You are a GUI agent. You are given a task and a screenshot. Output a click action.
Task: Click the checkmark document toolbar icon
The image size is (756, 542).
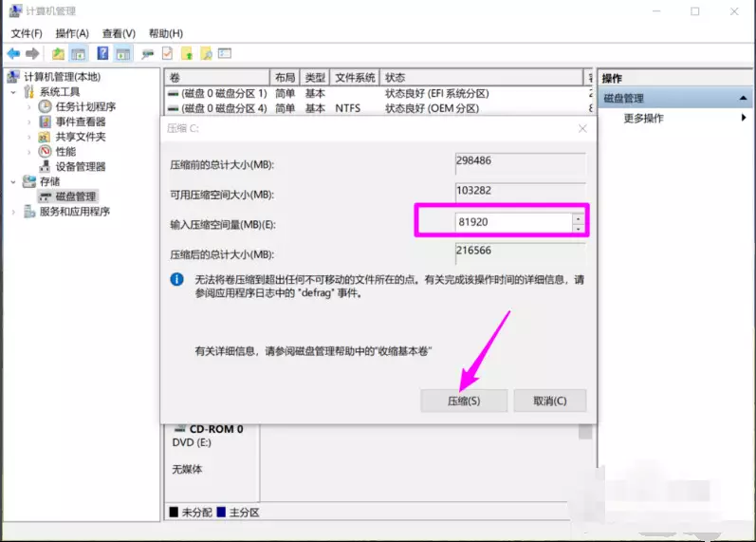point(167,53)
